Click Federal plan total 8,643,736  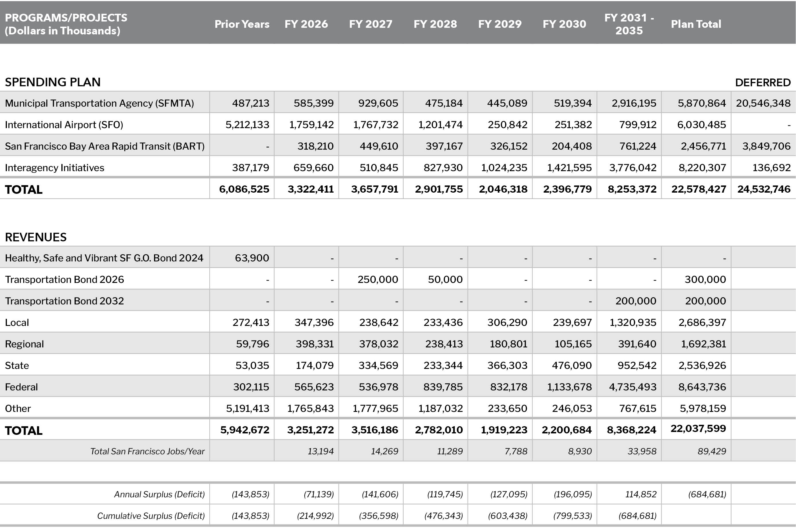(x=702, y=387)
